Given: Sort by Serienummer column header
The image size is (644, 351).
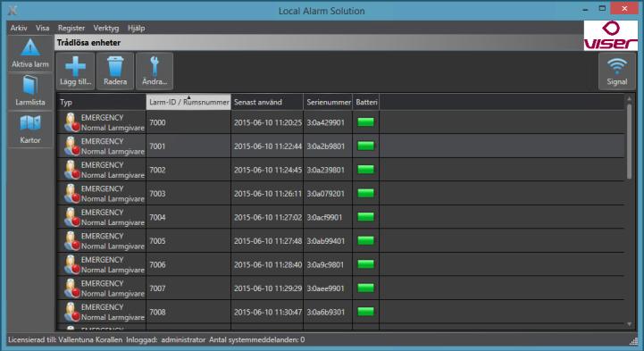Looking at the screenshot, I should pos(328,102).
